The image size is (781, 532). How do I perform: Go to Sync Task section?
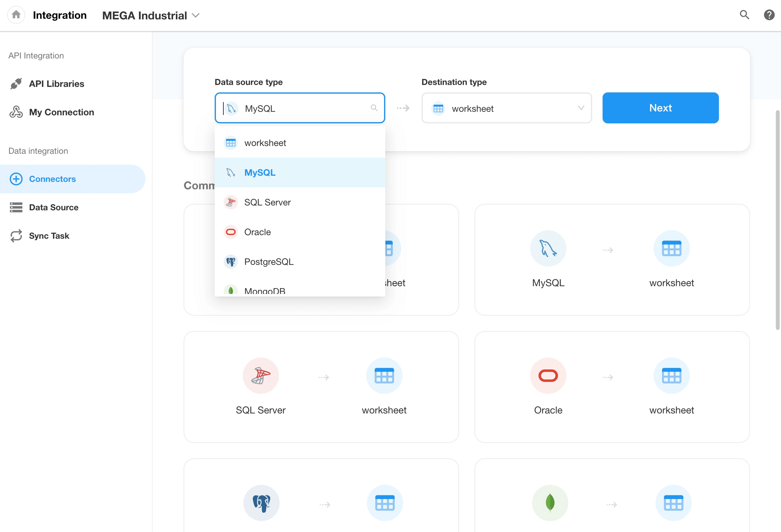49,236
